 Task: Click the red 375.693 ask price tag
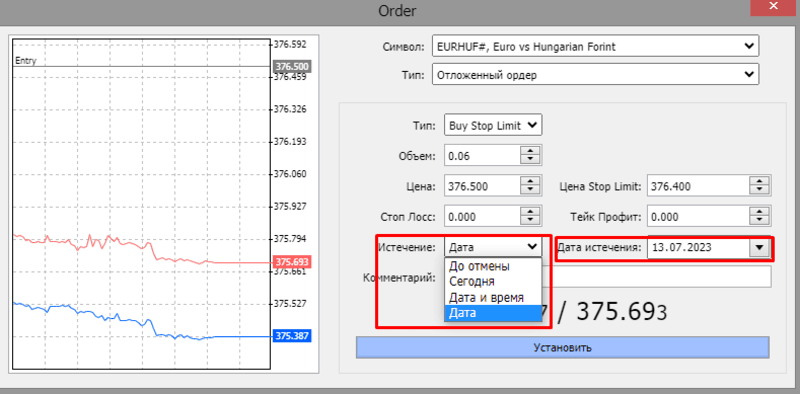(291, 262)
